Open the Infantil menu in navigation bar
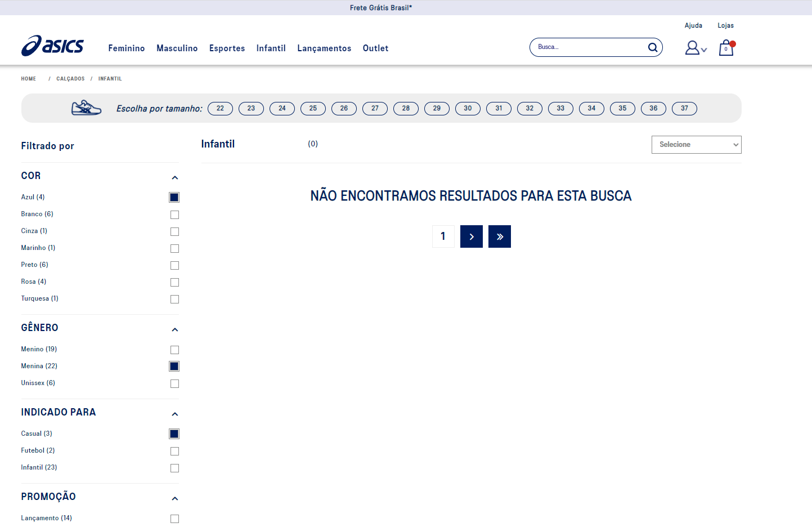This screenshot has height=527, width=812. [271, 48]
